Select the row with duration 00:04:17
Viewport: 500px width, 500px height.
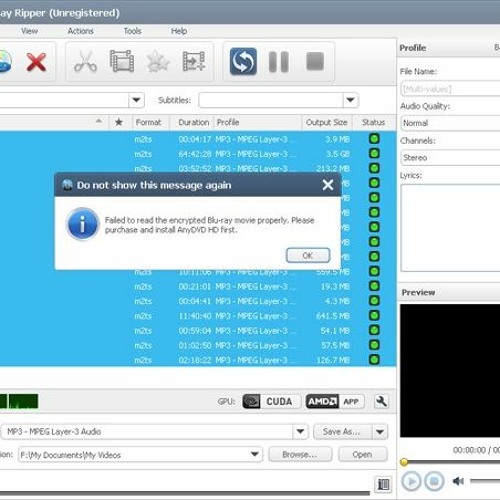[x=198, y=139]
